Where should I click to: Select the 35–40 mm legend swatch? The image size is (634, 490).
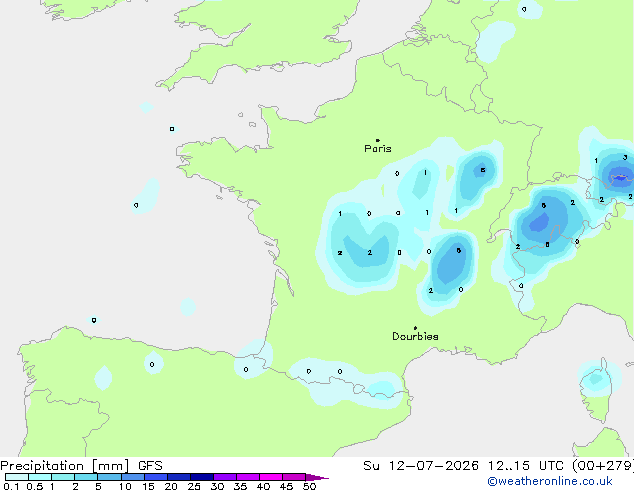[248, 477]
